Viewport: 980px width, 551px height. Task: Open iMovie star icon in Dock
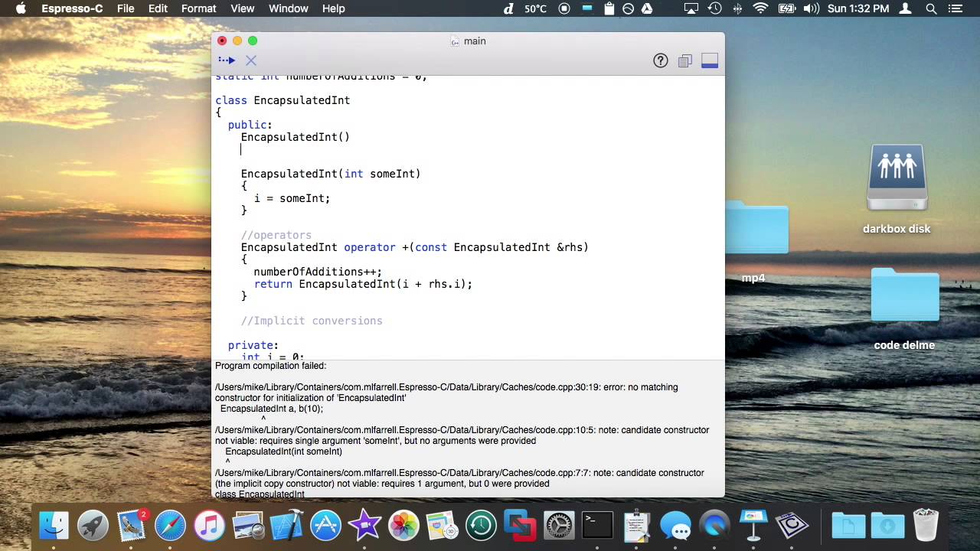point(364,525)
